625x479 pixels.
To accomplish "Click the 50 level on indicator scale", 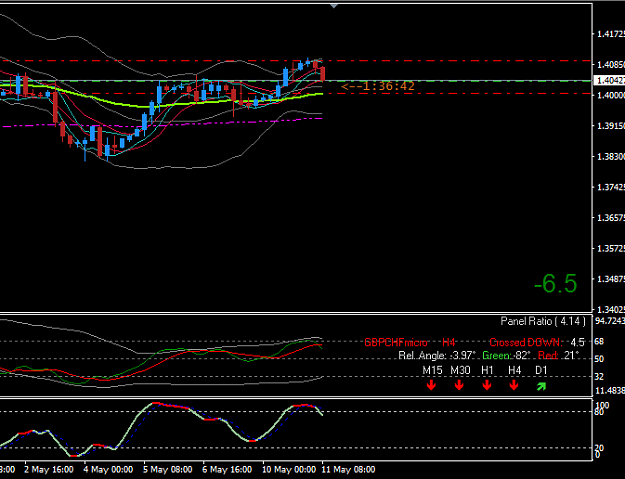I will tap(599, 359).
